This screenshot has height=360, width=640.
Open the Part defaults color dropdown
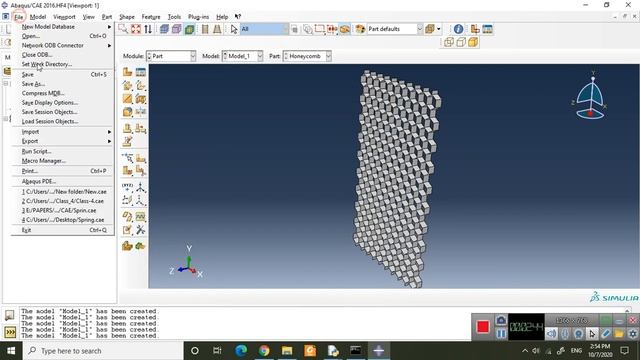(395, 29)
